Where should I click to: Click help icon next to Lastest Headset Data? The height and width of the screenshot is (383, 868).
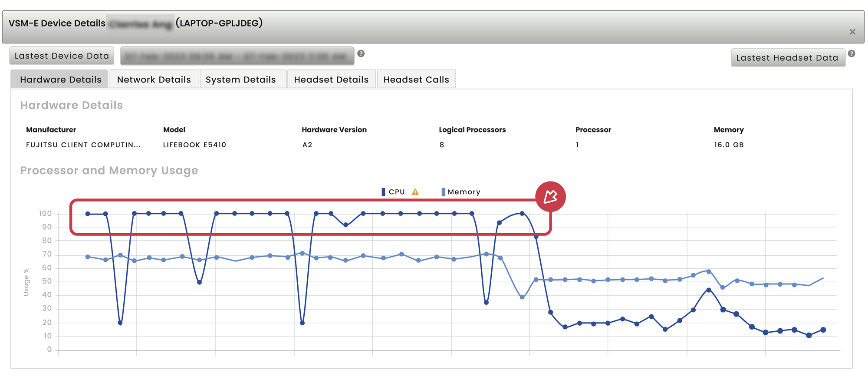coord(851,53)
